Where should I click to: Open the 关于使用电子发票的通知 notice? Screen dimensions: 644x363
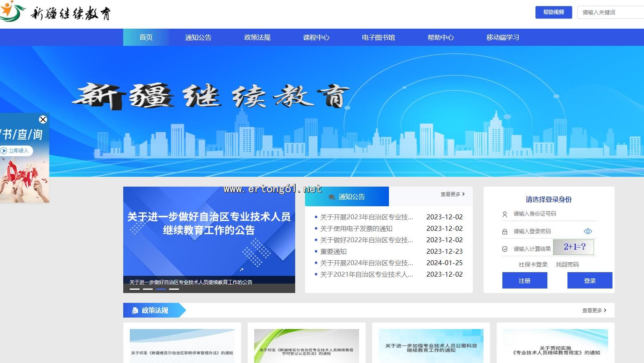tap(356, 229)
